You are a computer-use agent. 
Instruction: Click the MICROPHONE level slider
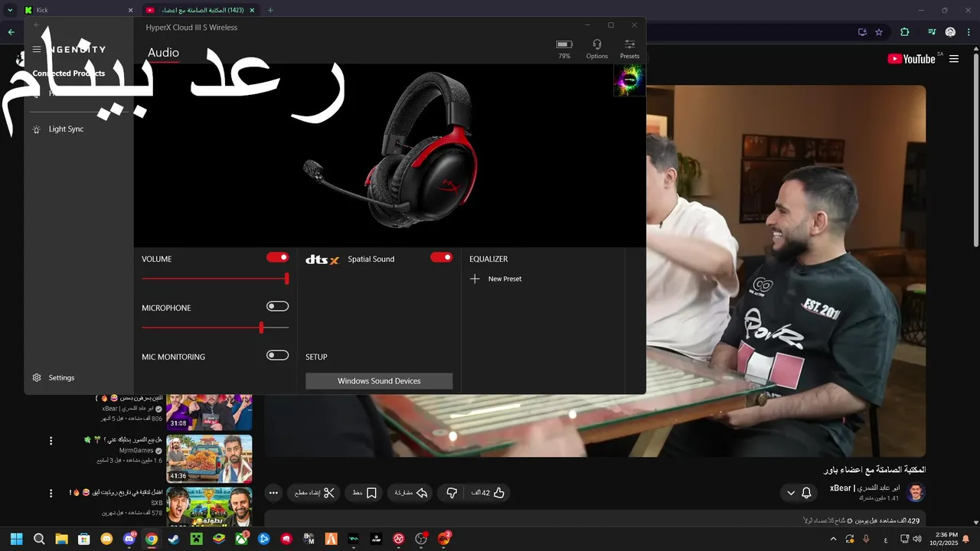[x=215, y=328]
